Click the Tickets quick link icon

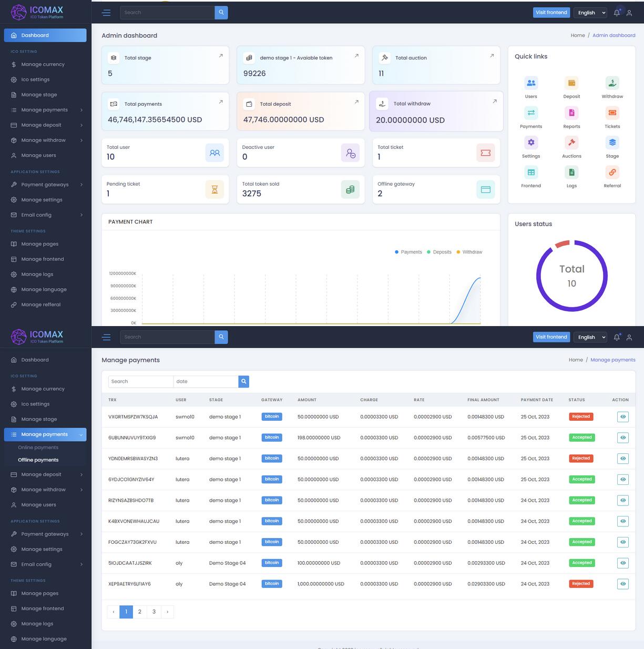tap(612, 113)
